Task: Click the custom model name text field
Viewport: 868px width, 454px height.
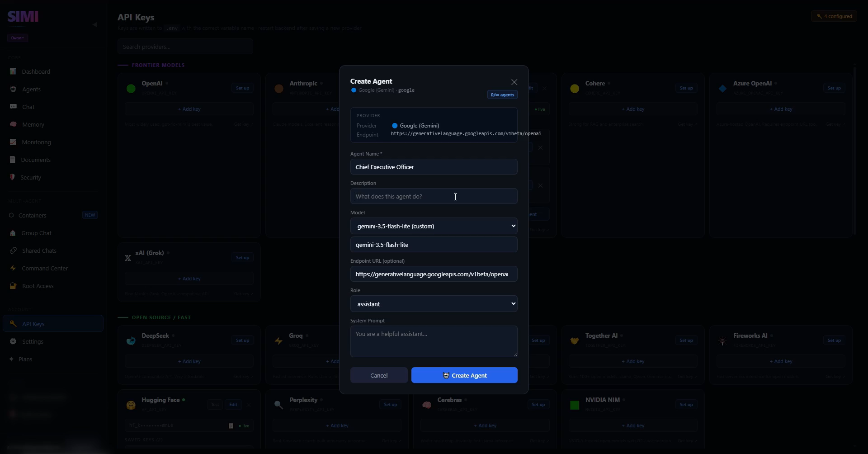Action: 434,245
